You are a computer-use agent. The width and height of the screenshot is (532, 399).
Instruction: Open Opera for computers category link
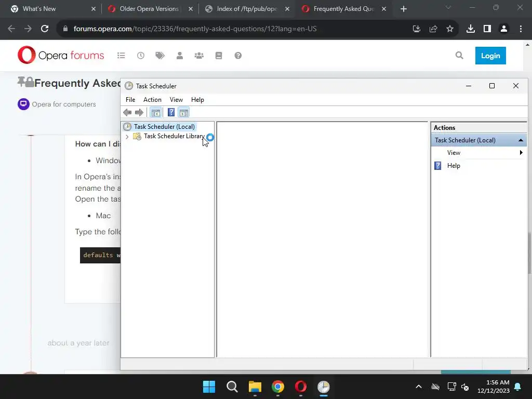pyautogui.click(x=64, y=104)
